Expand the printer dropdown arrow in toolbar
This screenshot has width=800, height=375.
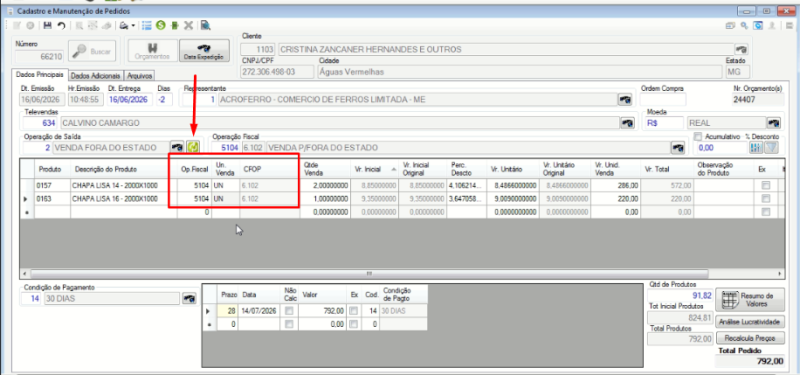[x=133, y=26]
